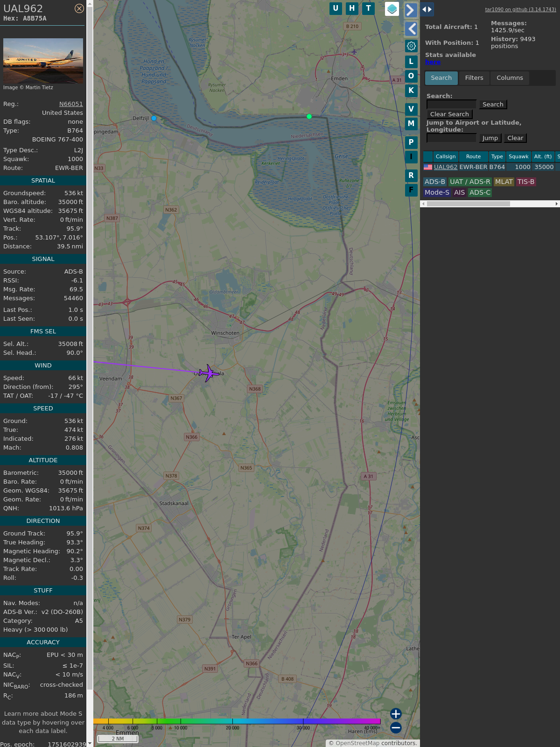This screenshot has height=747, width=560.
Task: Toggle the I map button
Action: 411,156
